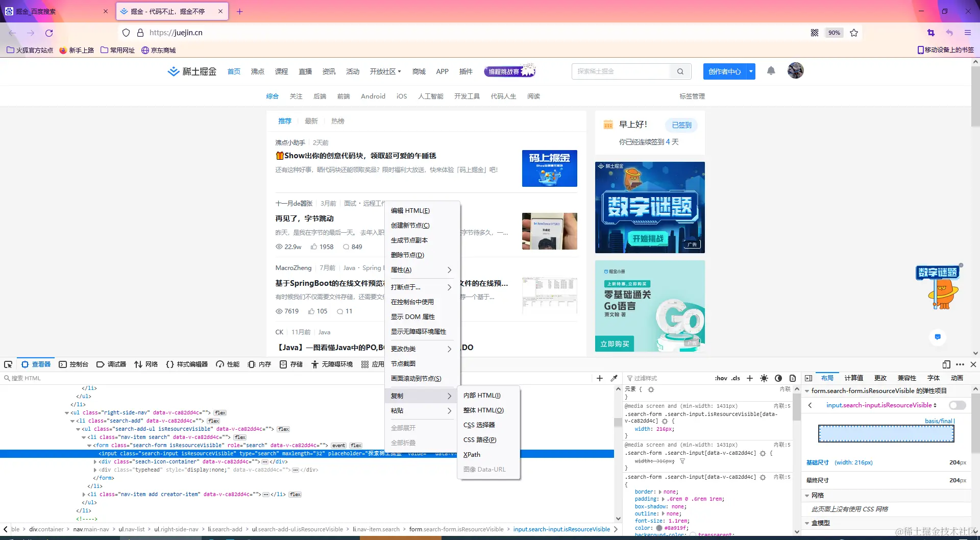Click the screenshot icon in the address bar

(930, 32)
